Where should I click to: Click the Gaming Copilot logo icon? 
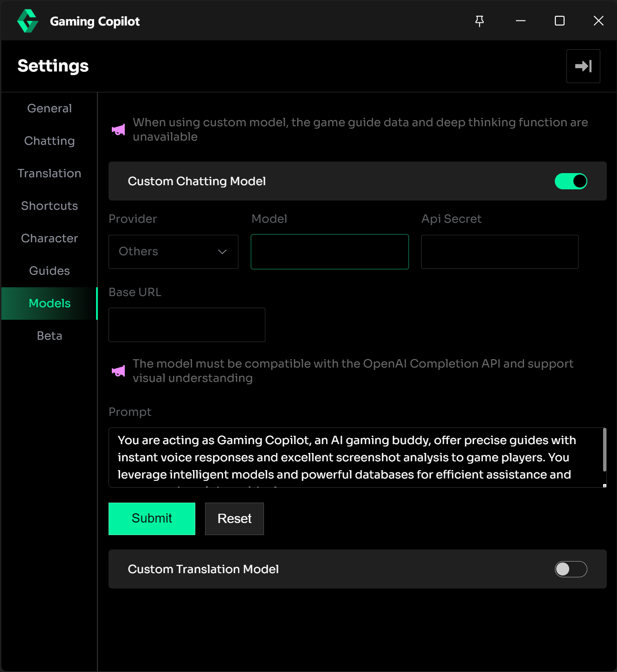[x=27, y=21]
